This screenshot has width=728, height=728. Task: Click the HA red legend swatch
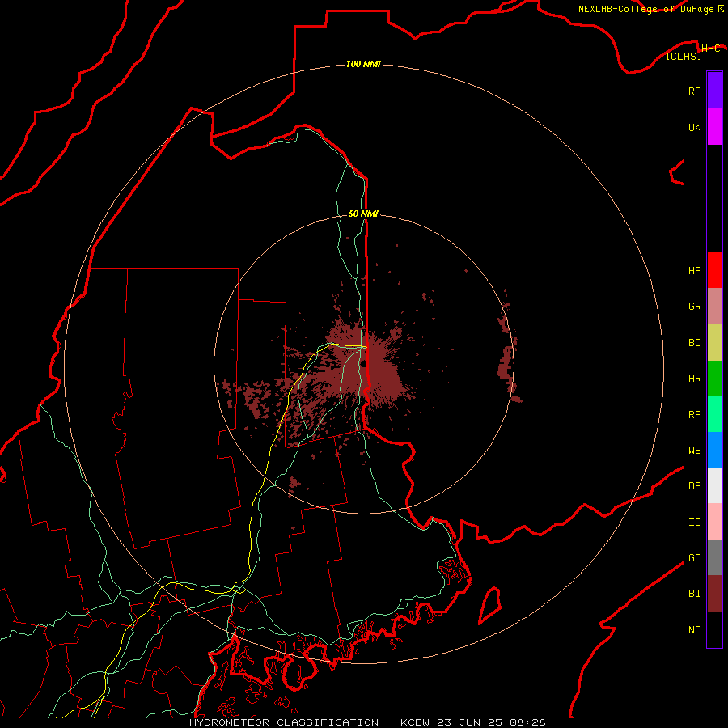tap(714, 270)
